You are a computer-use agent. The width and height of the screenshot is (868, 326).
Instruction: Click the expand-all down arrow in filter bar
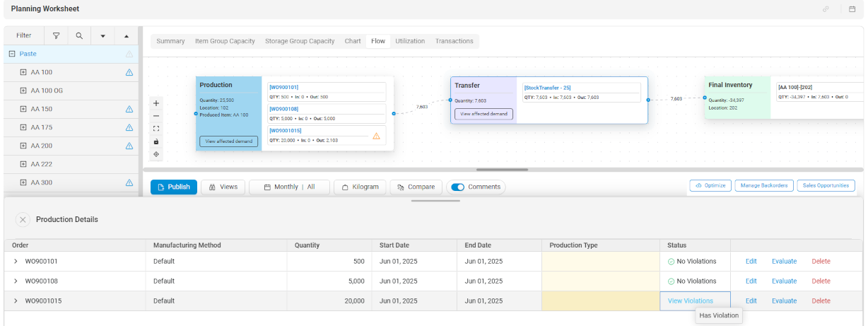pyautogui.click(x=102, y=35)
